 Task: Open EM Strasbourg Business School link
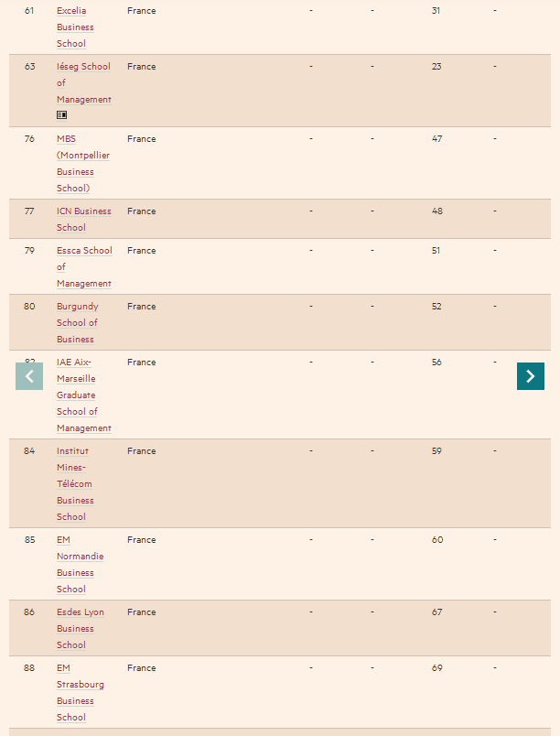tap(81, 693)
